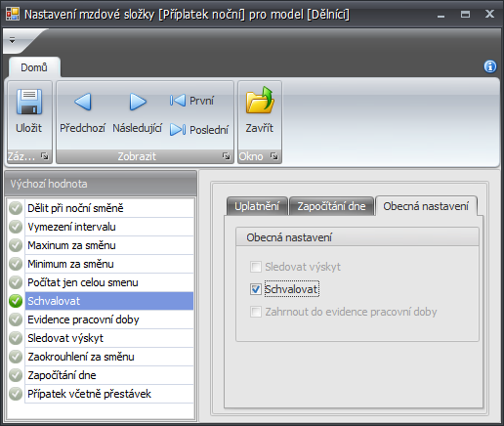
Task: Switch to the Započítání dne tab
Action: [x=331, y=206]
